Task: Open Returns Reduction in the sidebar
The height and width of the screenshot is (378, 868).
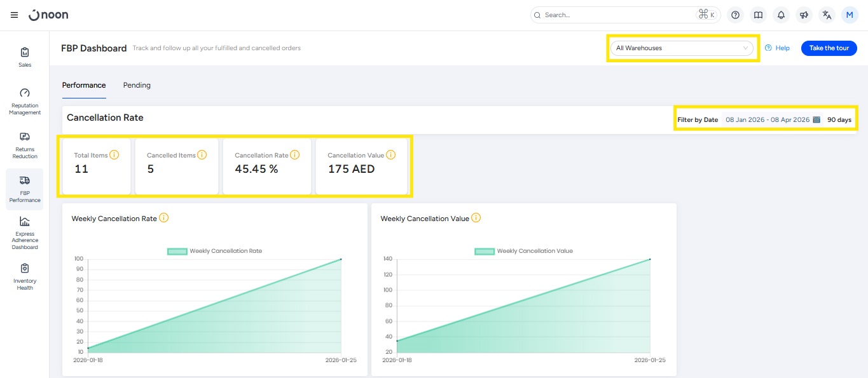Action: [25, 145]
